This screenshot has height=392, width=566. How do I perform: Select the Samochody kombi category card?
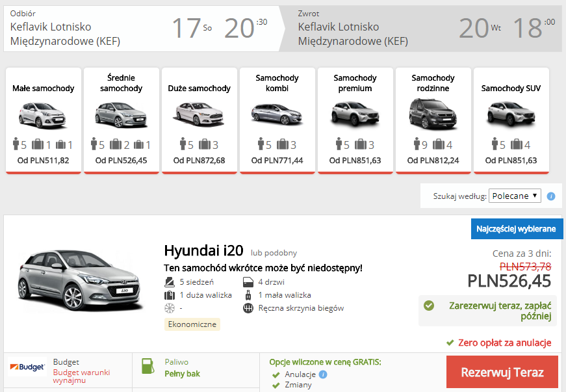(x=277, y=120)
